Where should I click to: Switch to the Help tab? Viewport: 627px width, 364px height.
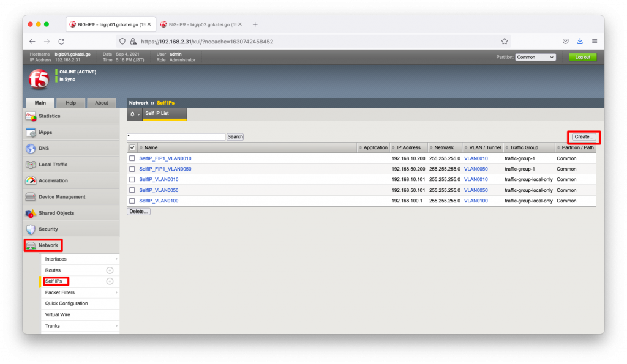[70, 103]
